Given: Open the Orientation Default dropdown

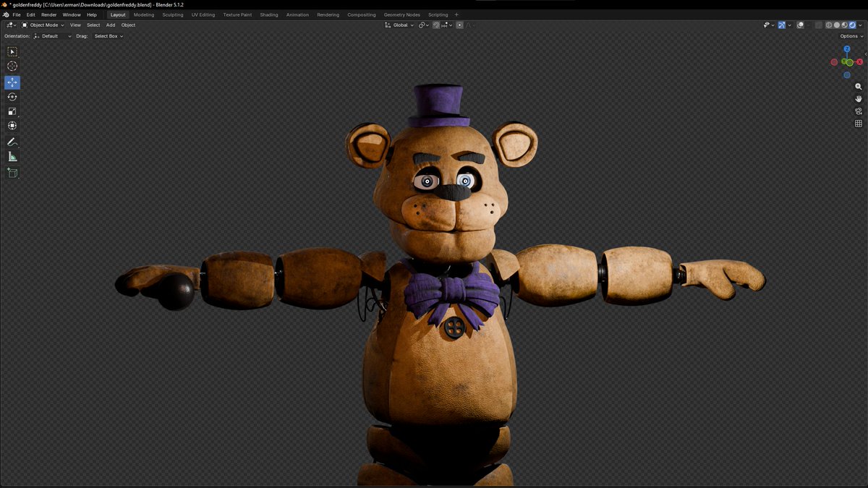Looking at the screenshot, I should coord(52,36).
